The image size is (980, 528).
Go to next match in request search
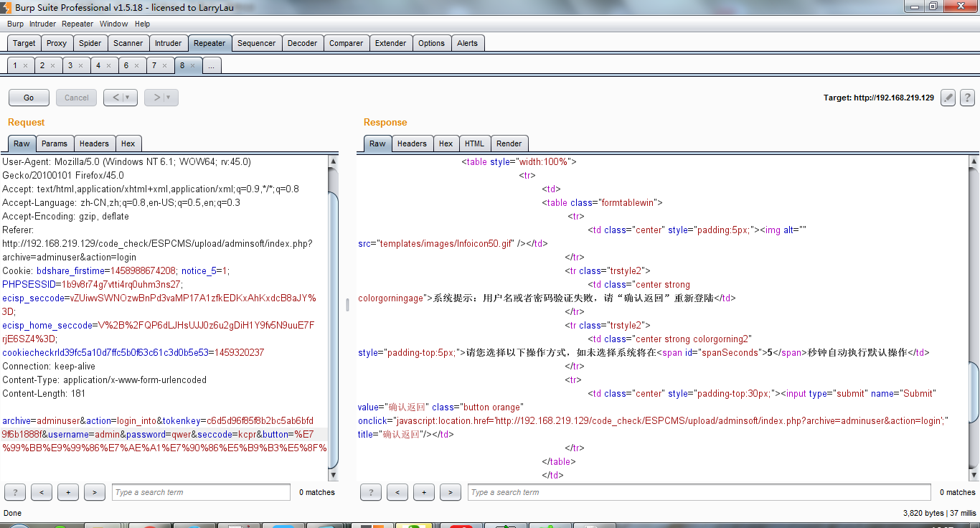click(x=95, y=492)
